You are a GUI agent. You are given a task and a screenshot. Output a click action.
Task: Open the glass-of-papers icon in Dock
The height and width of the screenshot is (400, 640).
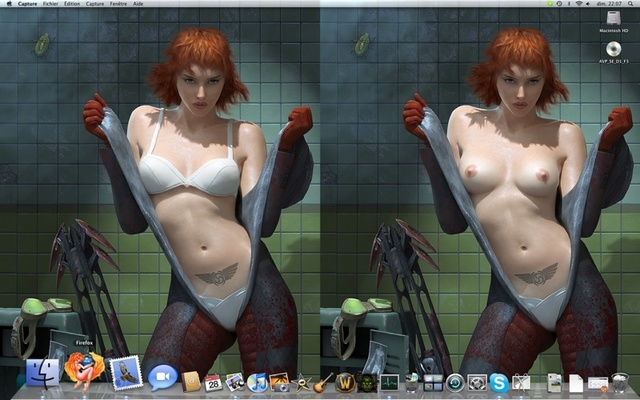tap(411, 383)
